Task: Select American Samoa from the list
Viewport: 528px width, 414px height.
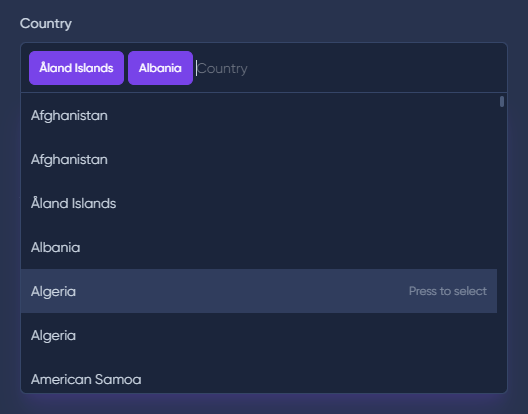Action: (x=259, y=375)
